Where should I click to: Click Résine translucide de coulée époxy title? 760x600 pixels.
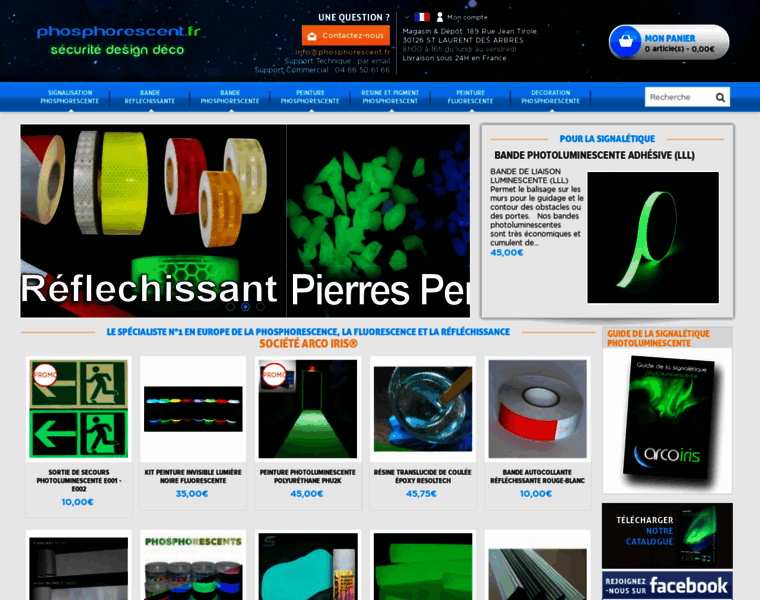click(423, 476)
